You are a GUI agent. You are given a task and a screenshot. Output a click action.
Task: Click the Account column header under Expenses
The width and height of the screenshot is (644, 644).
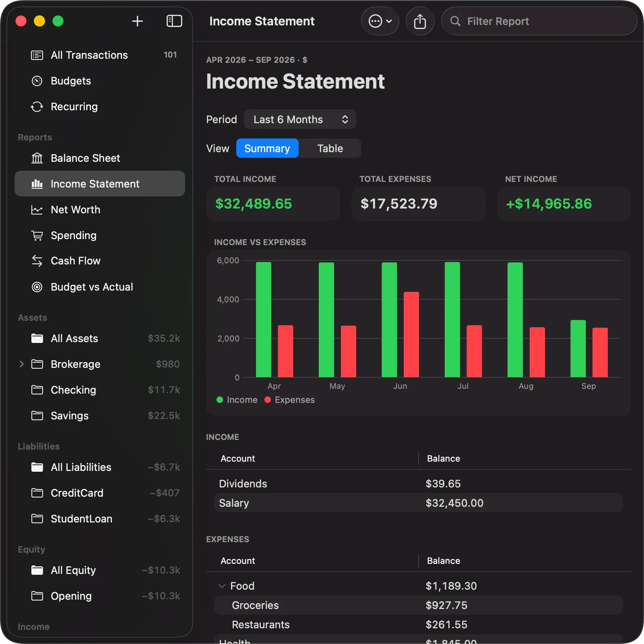[238, 561]
